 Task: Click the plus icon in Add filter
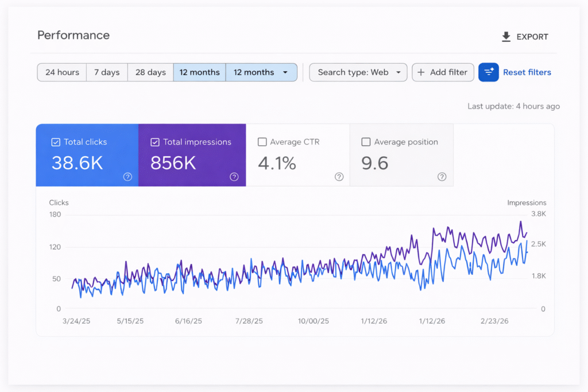tap(421, 72)
